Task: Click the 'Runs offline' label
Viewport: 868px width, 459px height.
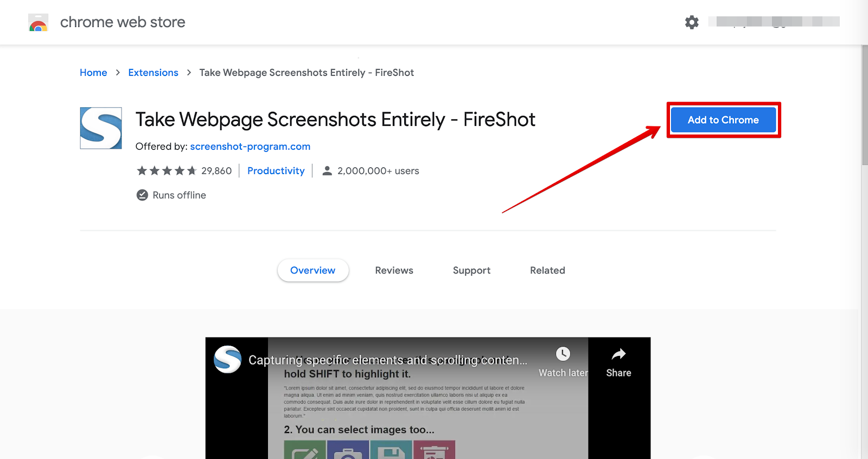Action: 180,195
